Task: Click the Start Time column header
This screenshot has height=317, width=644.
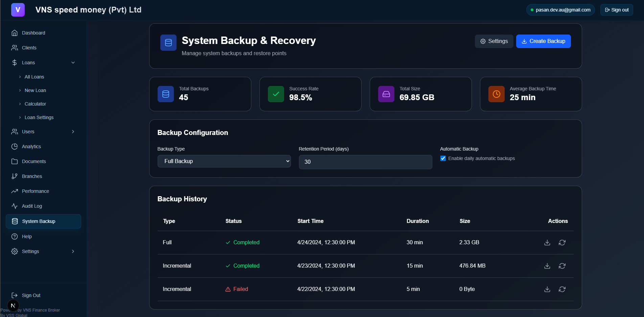Action: click(x=310, y=221)
